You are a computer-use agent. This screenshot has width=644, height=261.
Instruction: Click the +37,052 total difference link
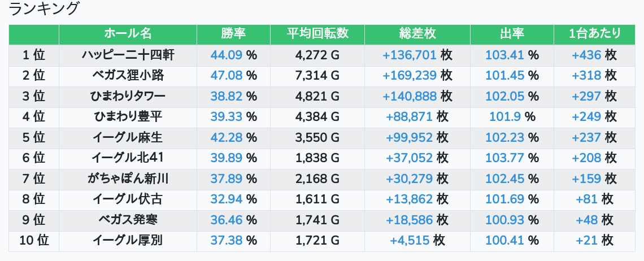pyautogui.click(x=410, y=158)
